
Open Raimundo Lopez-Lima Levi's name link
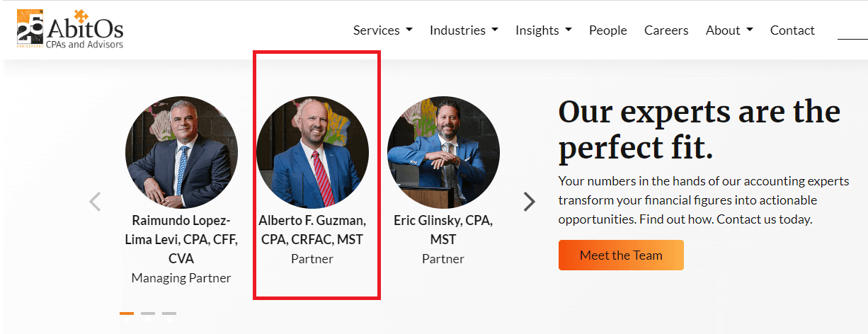point(181,239)
